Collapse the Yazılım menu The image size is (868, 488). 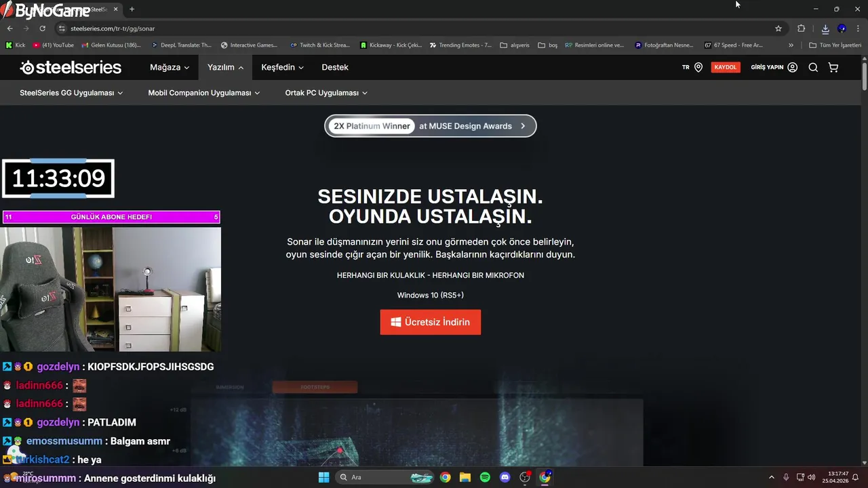[x=226, y=67]
